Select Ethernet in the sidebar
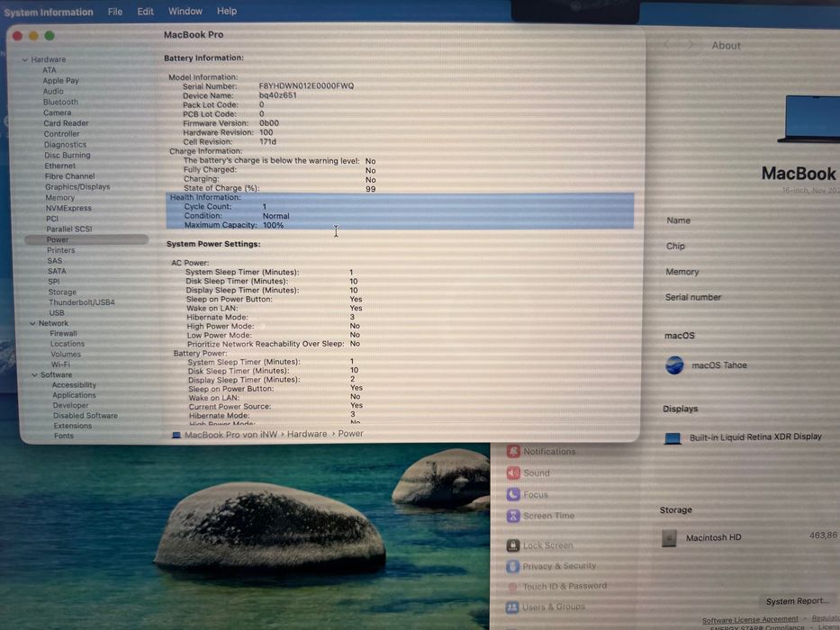The image size is (840, 630). pyautogui.click(x=60, y=166)
